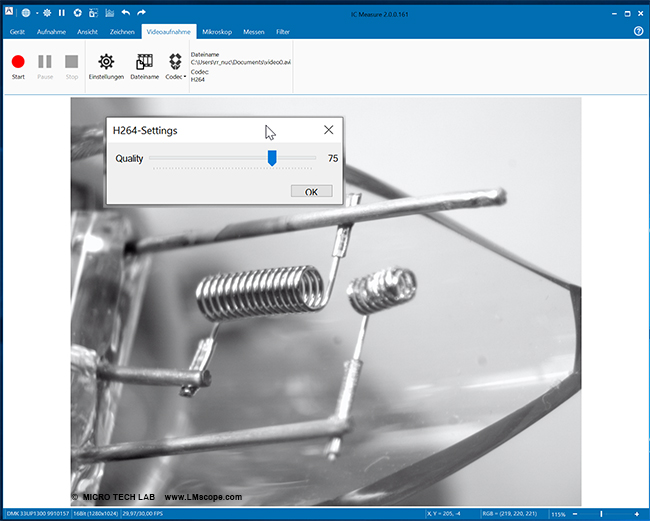
Task: Open the histogram icon in title bar
Action: [107, 13]
